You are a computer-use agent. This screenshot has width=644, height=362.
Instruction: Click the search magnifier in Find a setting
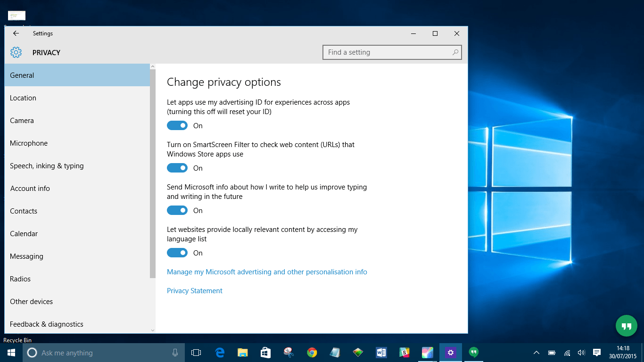[x=455, y=52]
